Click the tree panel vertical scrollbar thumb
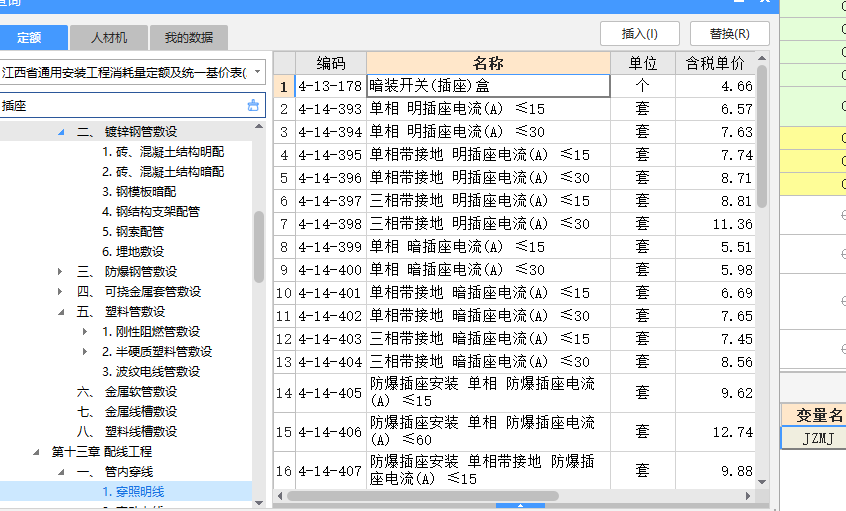This screenshot has width=846, height=511. 258,247
